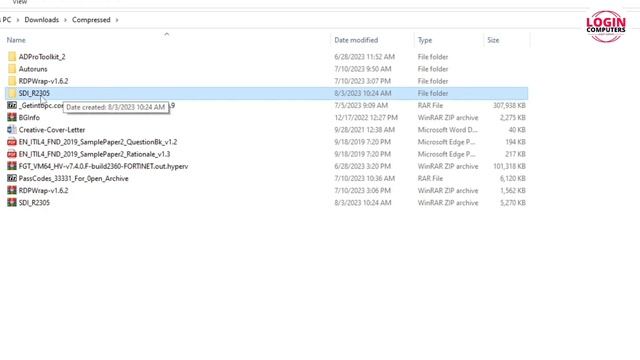The width and height of the screenshot is (640, 360).
Task: Click the PassCodes_33331 RAR file icon
Action: click(x=12, y=178)
